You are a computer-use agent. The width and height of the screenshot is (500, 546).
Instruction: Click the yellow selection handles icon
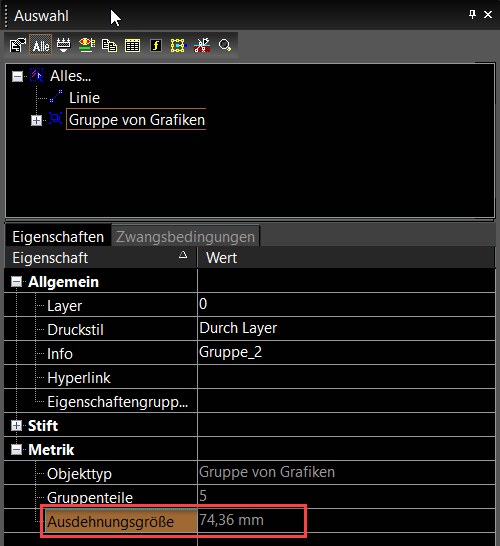tap(178, 45)
